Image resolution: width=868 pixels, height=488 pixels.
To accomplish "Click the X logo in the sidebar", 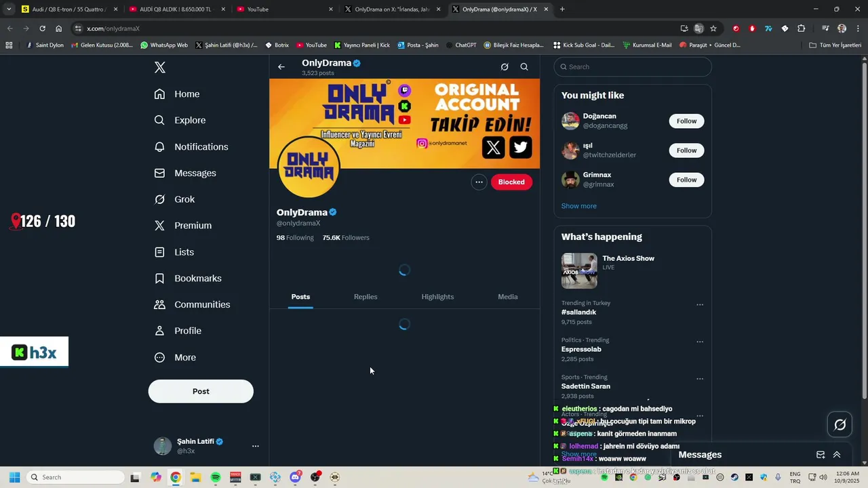I will tap(160, 67).
